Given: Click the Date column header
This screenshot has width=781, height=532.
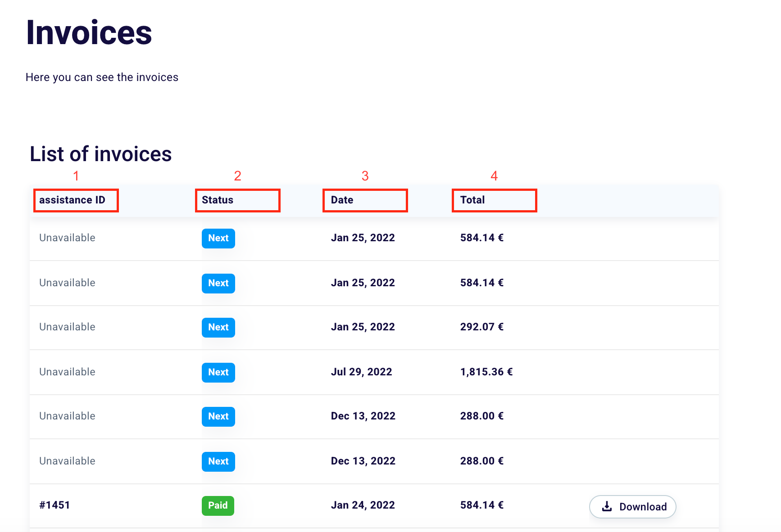Looking at the screenshot, I should click(342, 200).
